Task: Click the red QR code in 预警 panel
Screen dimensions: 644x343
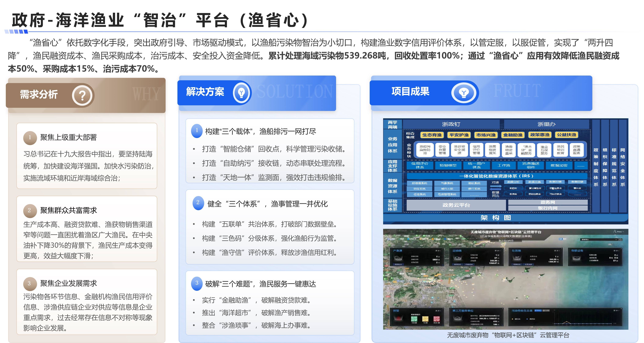Action: pos(436,319)
